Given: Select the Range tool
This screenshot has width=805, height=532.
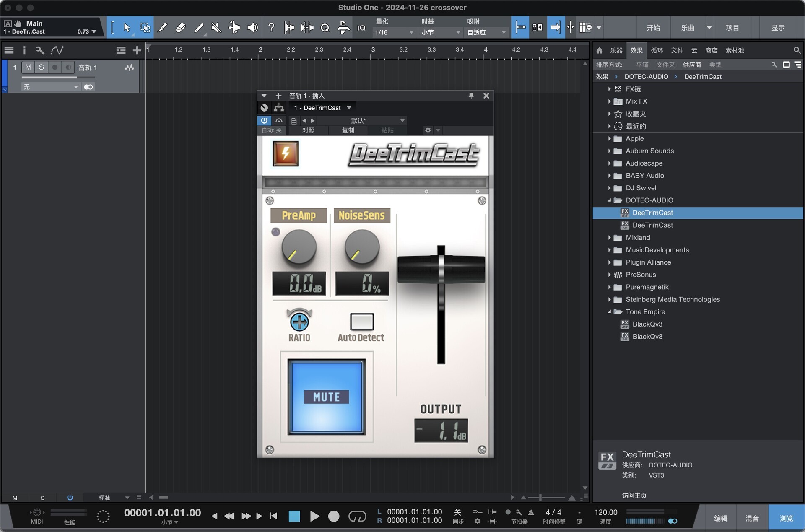Looking at the screenshot, I should (145, 28).
